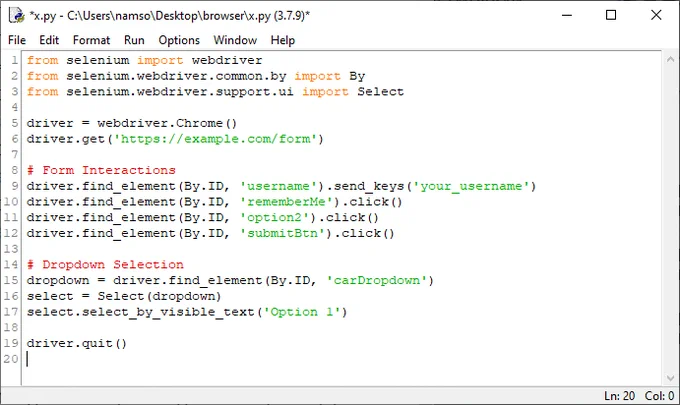Click the 'Col: 0' status bar indicator
Image resolution: width=680 pixels, height=405 pixels.
pos(659,396)
